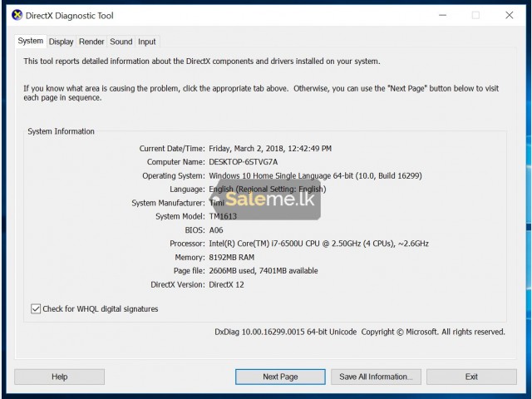The image size is (532, 399).
Task: Click the Help button
Action: pyautogui.click(x=59, y=377)
